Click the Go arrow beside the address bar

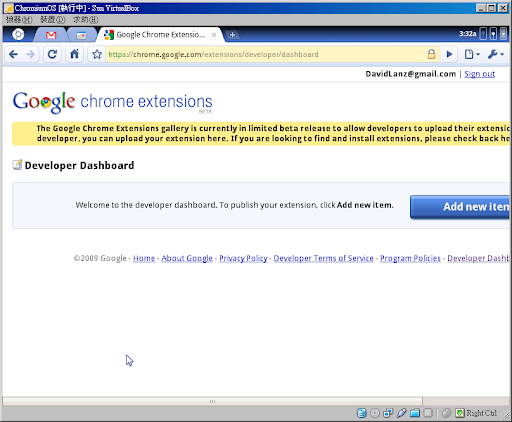point(449,54)
